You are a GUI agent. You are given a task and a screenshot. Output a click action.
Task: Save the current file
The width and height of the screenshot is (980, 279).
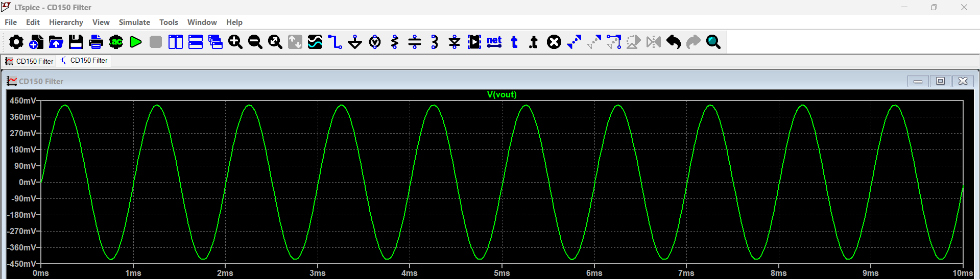pyautogui.click(x=76, y=42)
